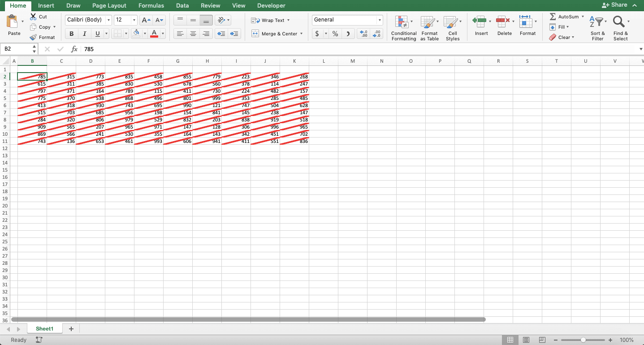The height and width of the screenshot is (345, 644).
Task: Apply percent number format
Action: [335, 33]
